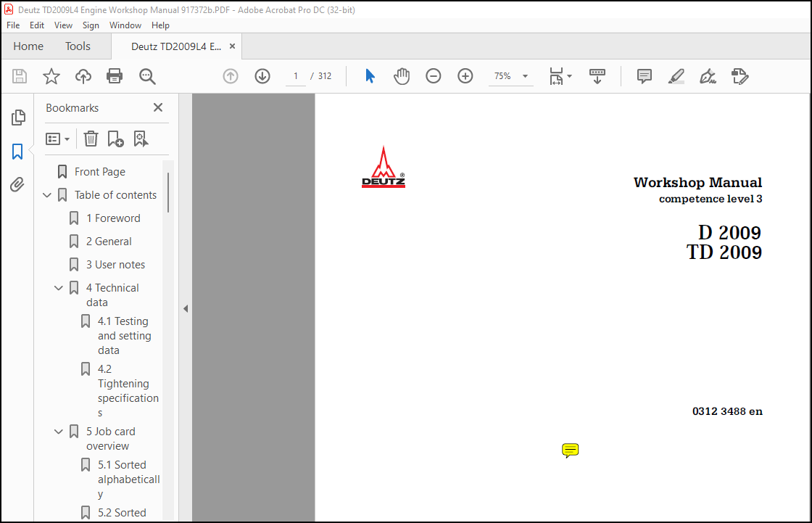Close the Deutz TD2009L4 document tab

(x=233, y=46)
